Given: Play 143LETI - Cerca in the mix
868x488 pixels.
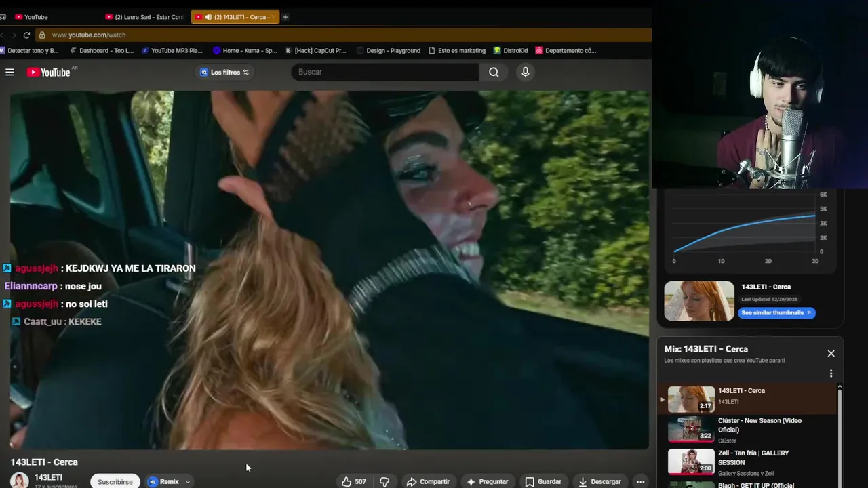Looking at the screenshot, I should 747,399.
